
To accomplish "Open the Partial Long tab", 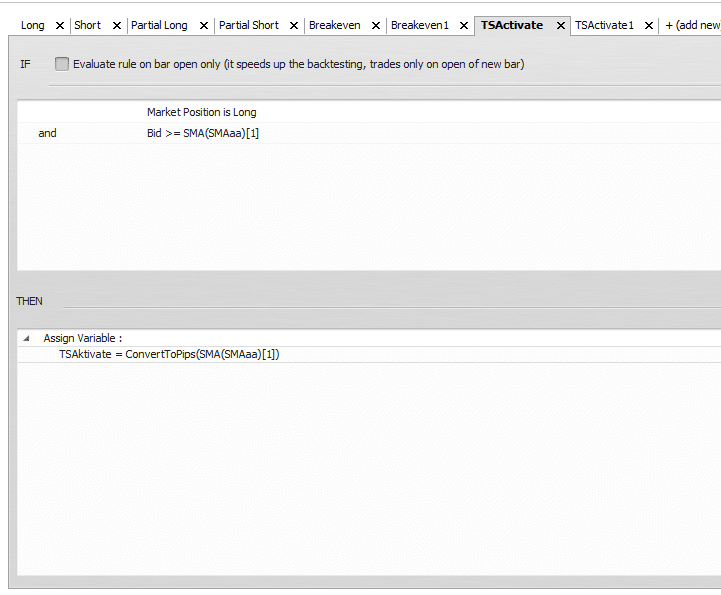I will [159, 25].
